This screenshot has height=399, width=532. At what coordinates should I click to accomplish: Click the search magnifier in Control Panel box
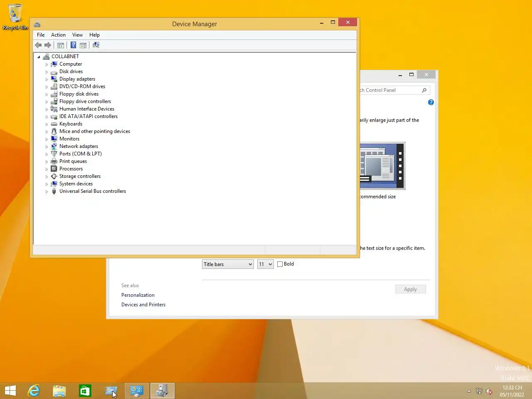point(424,90)
